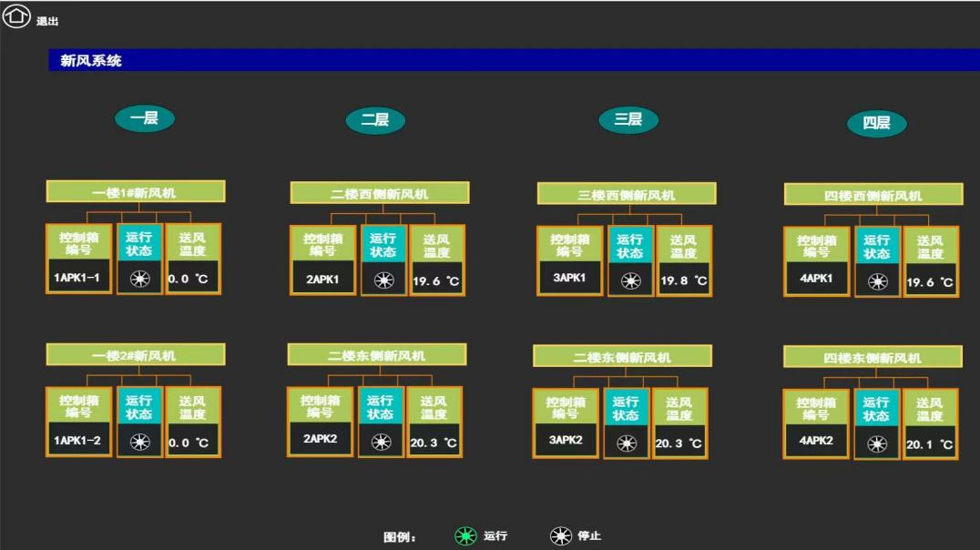Screen dimensions: 980x550
Task: Click the 19.8 ℃ supply air temperature field
Action: [x=683, y=281]
